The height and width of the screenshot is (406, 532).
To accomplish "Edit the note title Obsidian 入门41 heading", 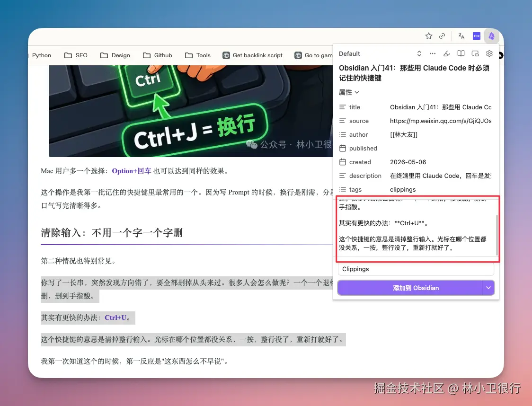I will click(415, 73).
